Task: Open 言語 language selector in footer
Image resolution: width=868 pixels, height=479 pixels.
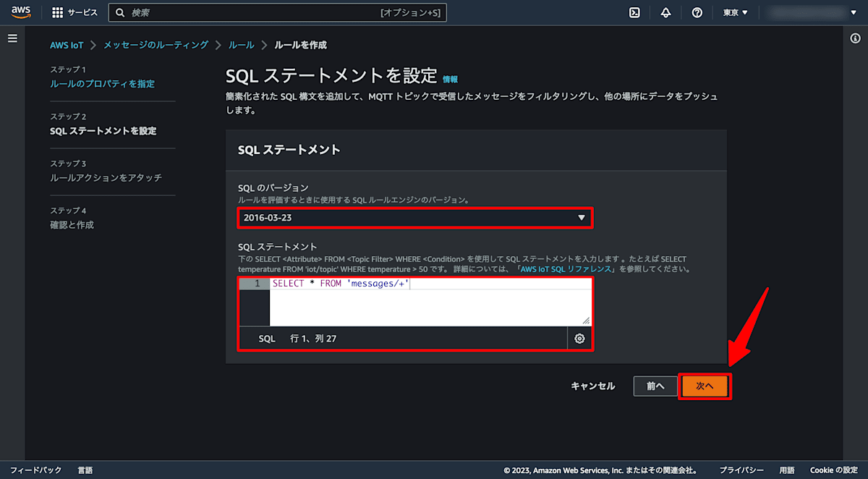Action: coord(85,470)
